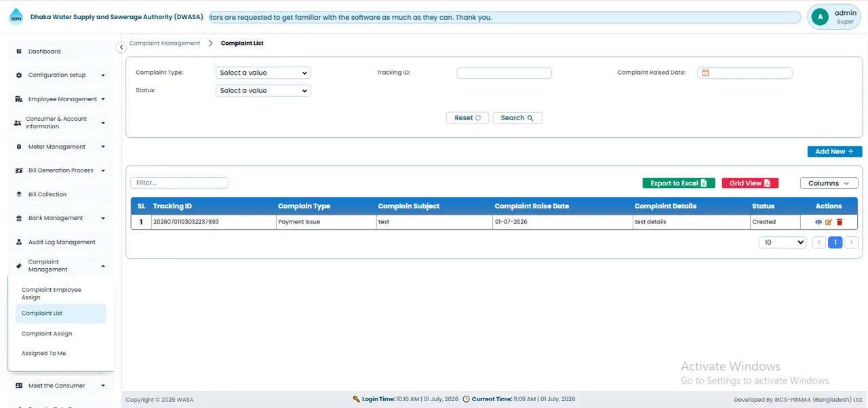Select Complaint Assign submenu item

point(60,333)
